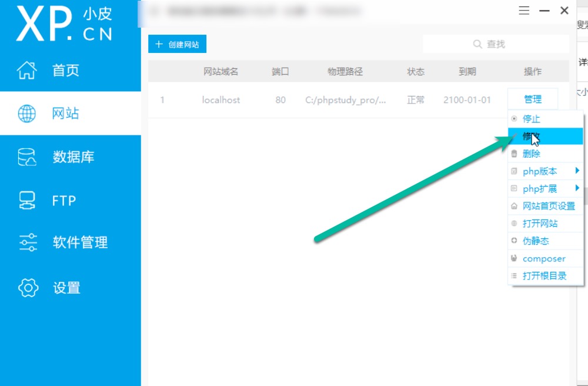588x386 pixels.
Task: Click the house icon beside 网站首页设置
Action: click(x=514, y=206)
